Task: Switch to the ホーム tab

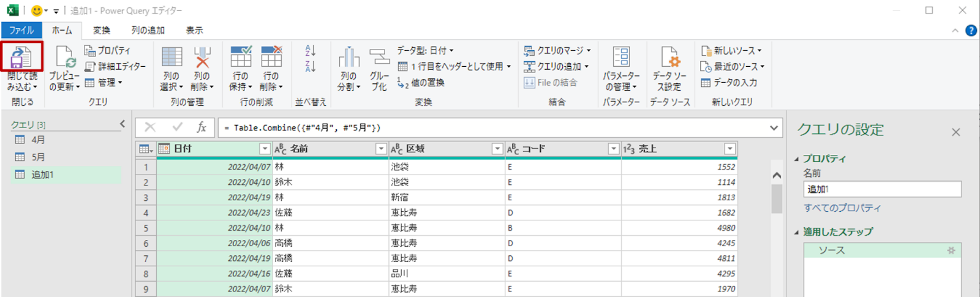Action: [x=62, y=30]
